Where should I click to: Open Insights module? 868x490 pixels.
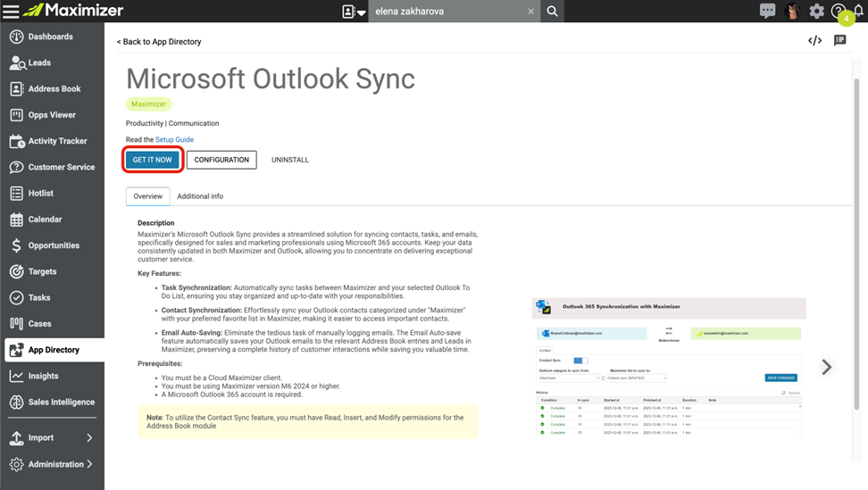(x=52, y=376)
